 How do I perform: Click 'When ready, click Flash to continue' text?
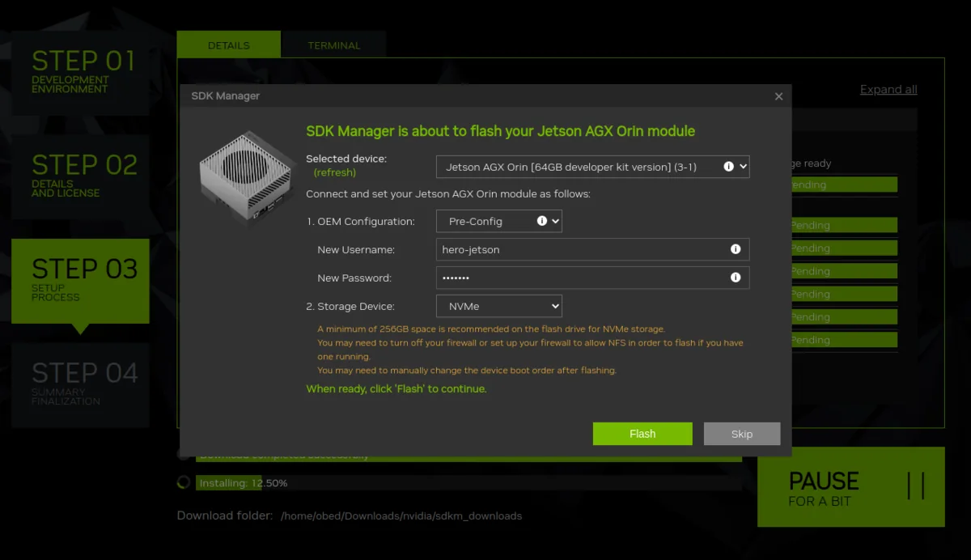coord(396,389)
